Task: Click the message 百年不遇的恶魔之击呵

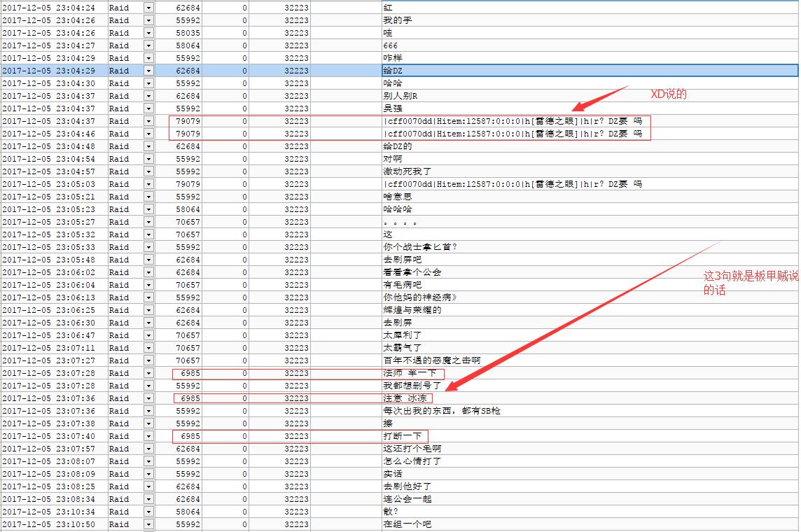Action: [431, 360]
